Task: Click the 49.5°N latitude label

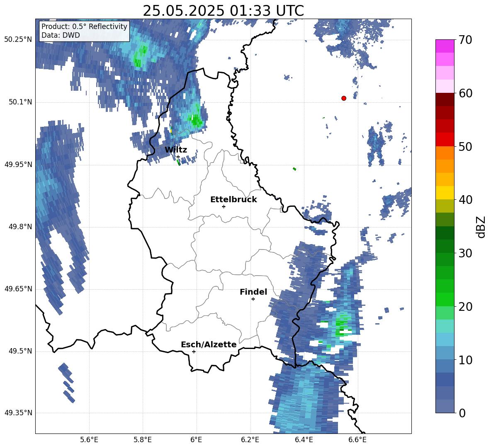Action: pyautogui.click(x=20, y=351)
